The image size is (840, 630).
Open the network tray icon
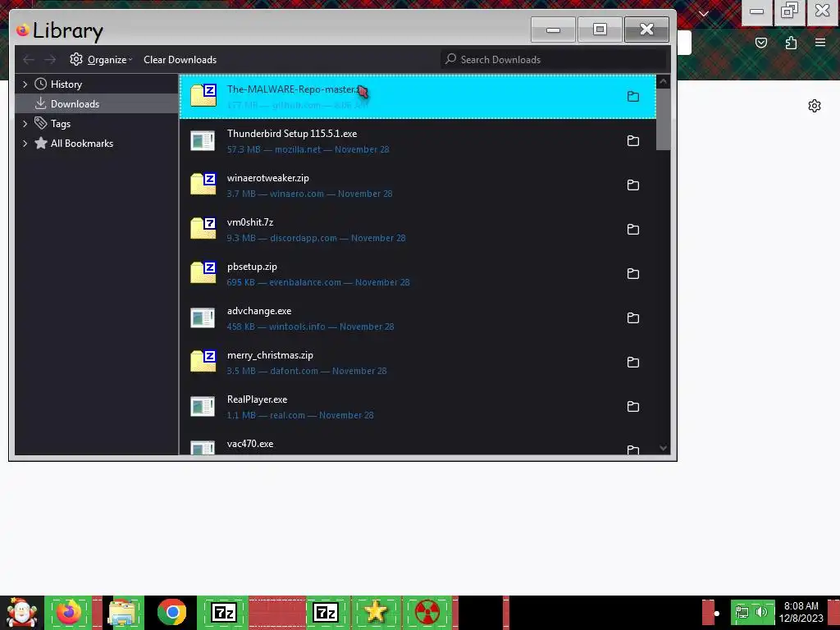tap(742, 612)
